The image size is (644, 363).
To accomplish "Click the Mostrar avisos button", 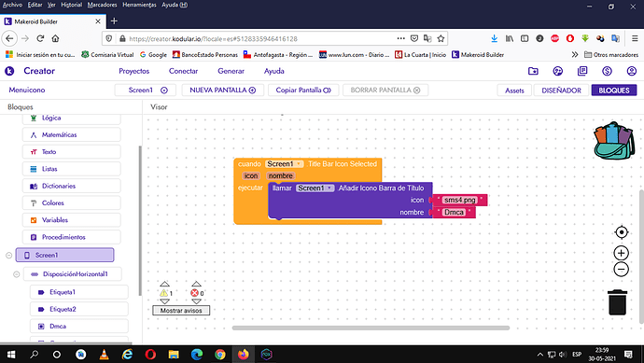I will [181, 311].
